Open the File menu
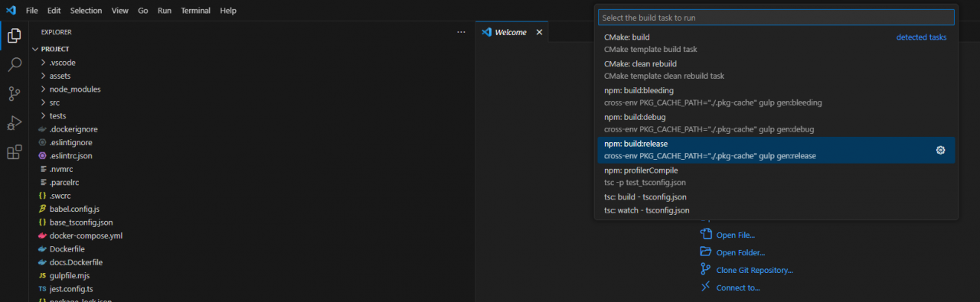Viewport: 980px width, 302px height. pos(31,11)
